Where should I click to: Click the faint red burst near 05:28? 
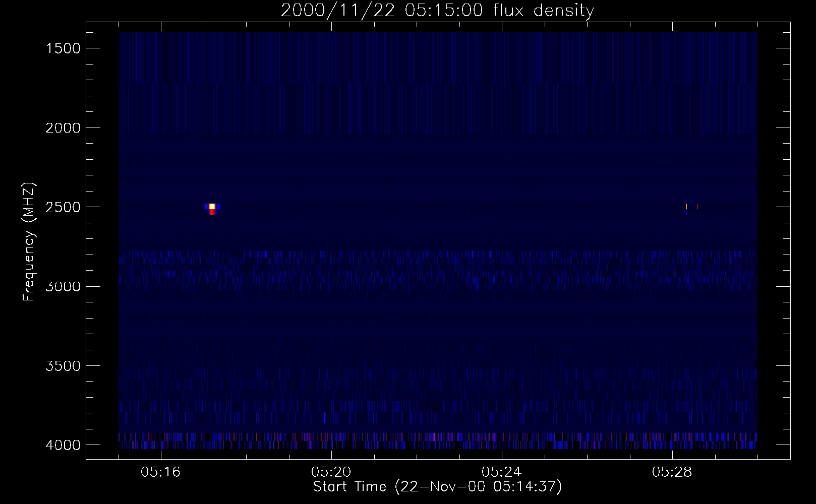pyautogui.click(x=691, y=206)
